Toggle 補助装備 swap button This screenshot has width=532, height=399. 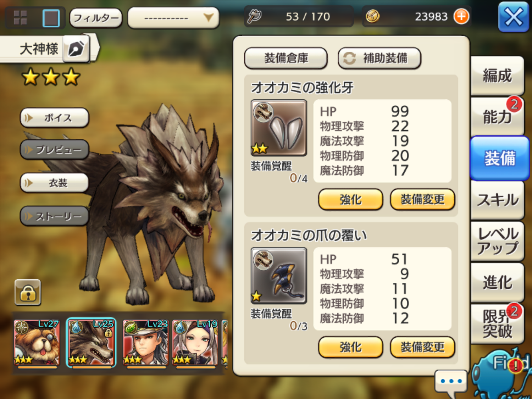pyautogui.click(x=379, y=58)
